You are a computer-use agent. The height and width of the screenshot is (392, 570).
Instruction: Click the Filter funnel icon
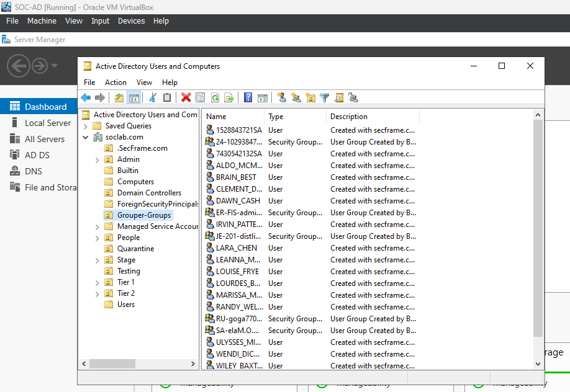[x=324, y=97]
